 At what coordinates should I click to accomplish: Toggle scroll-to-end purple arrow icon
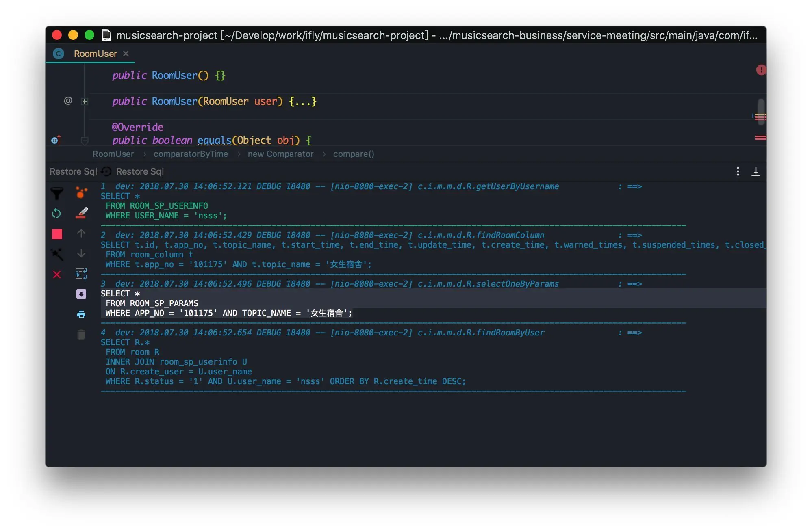[81, 294]
